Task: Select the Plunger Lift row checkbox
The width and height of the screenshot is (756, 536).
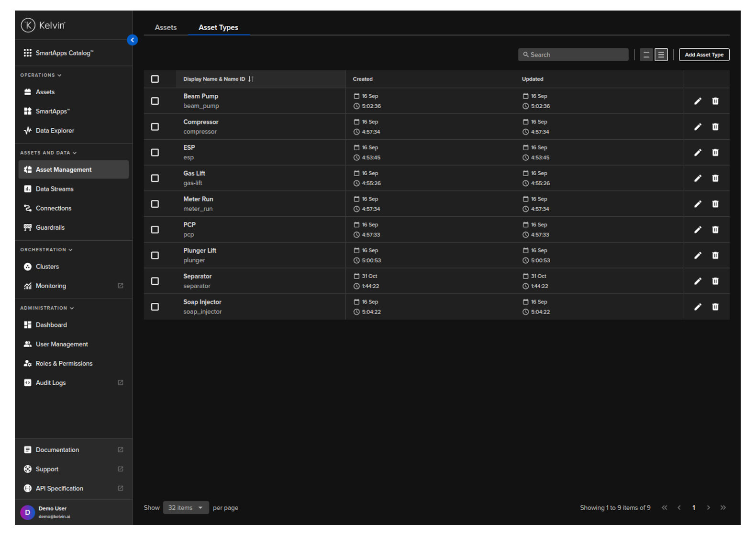Action: [x=155, y=256]
